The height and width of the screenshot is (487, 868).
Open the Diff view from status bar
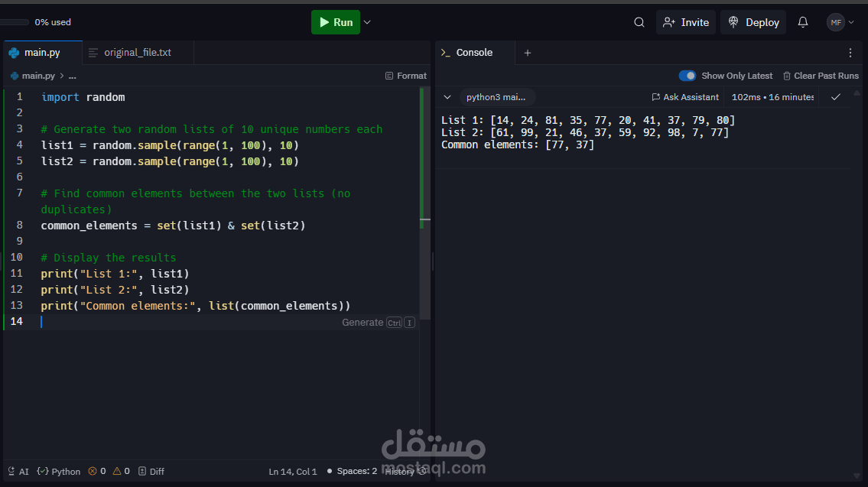(x=151, y=472)
